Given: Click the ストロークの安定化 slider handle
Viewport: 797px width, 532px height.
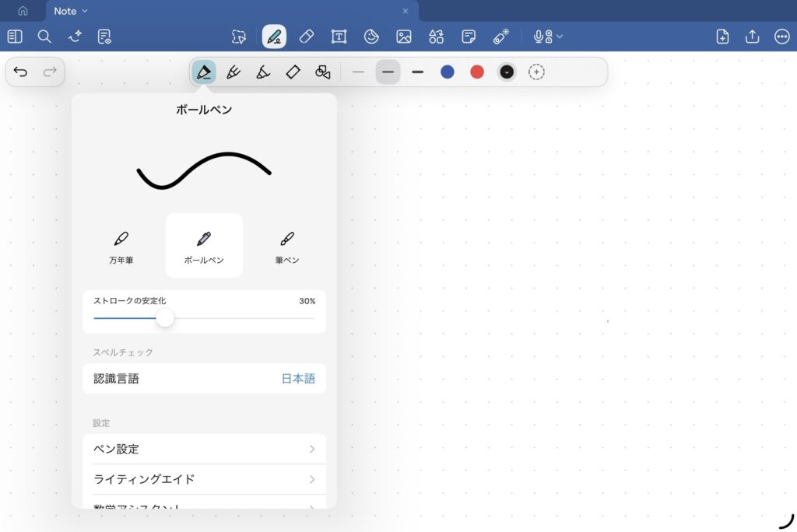Looking at the screenshot, I should [165, 318].
